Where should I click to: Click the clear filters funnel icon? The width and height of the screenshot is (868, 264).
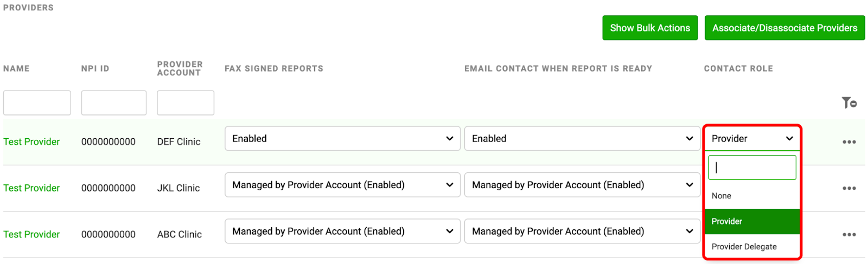[x=849, y=102]
